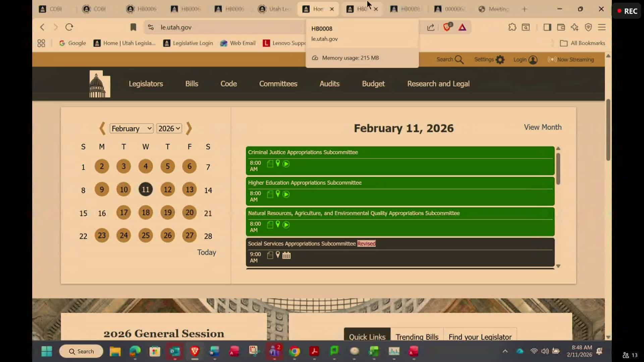644x362 pixels.
Task: Click the Today link under calendar
Action: click(x=206, y=252)
